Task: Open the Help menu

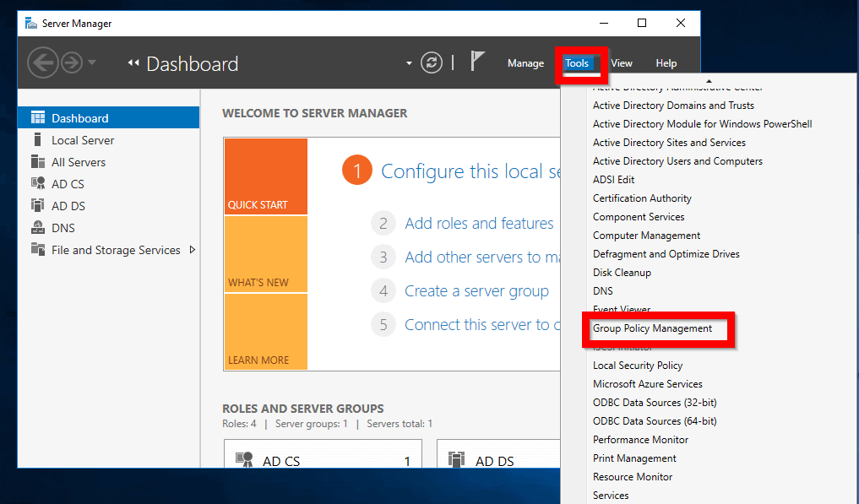Action: [666, 63]
